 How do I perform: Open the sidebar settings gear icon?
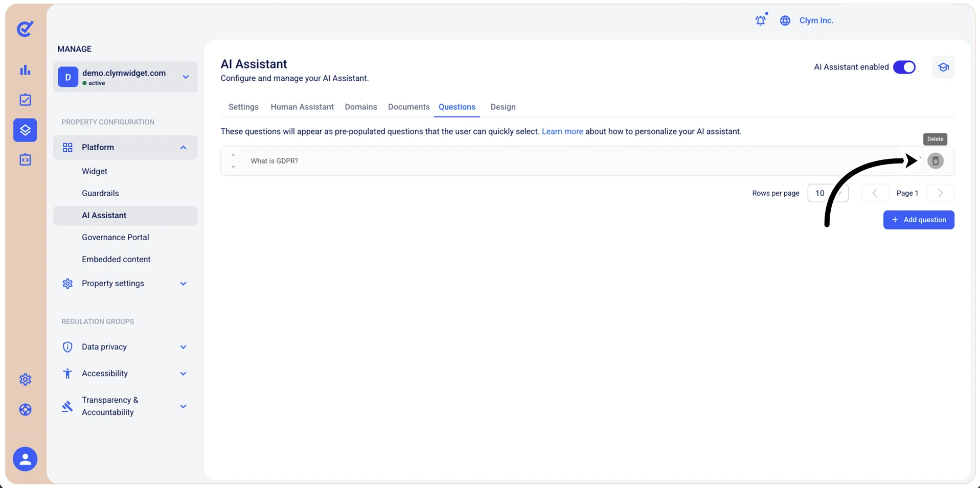25,379
